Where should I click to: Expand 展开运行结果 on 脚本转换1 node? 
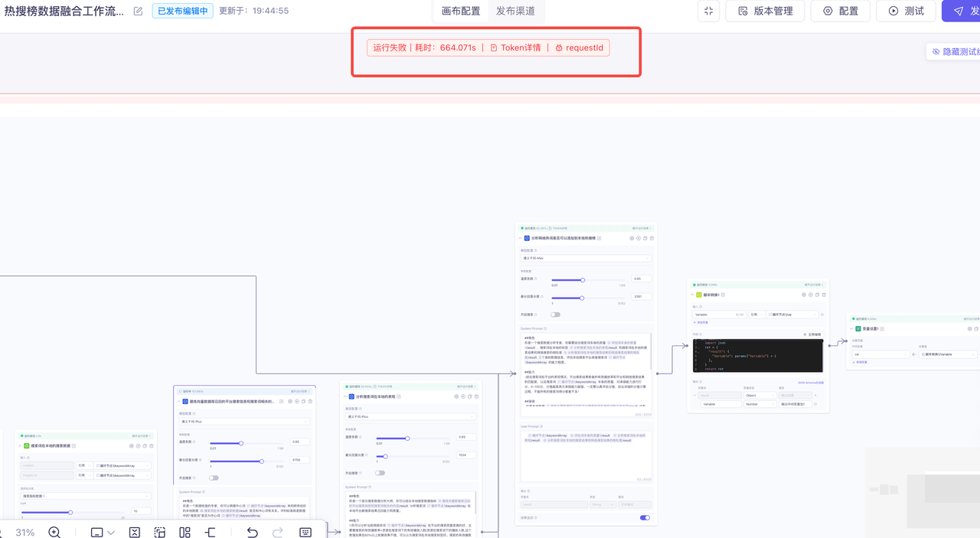click(x=815, y=285)
